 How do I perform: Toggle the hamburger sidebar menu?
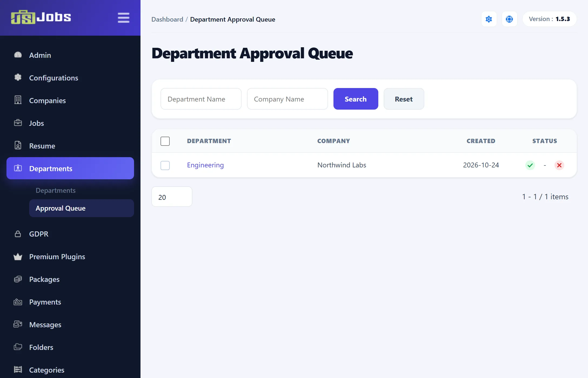click(x=123, y=18)
